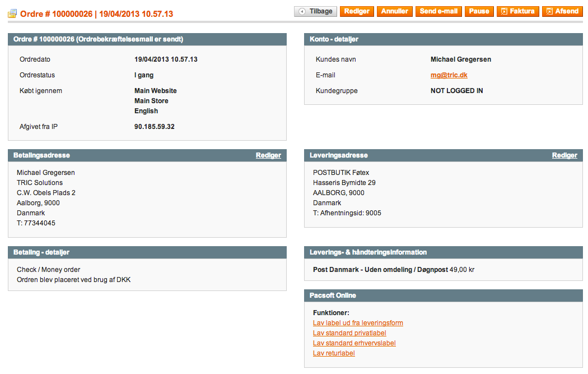Click the Tilbage back button

pos(315,11)
